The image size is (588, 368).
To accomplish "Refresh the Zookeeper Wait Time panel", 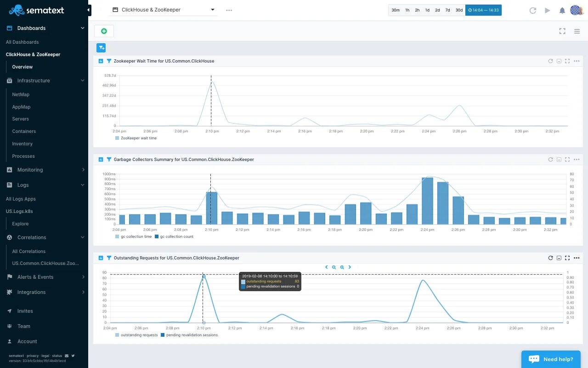I will coord(550,61).
